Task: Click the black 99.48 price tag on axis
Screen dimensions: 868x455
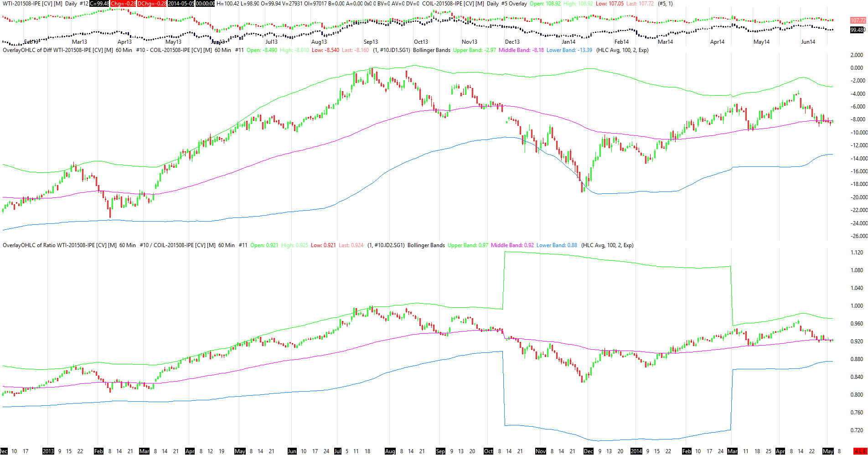Action: pos(858,30)
